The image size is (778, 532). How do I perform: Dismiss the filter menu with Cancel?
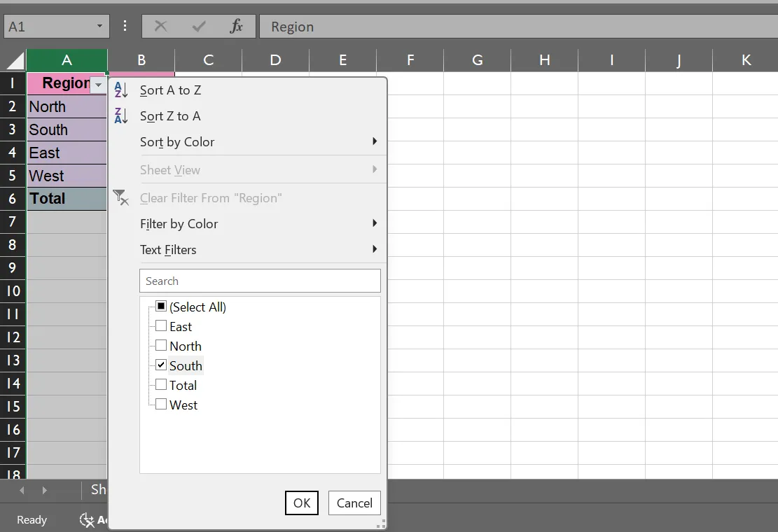[354, 503]
